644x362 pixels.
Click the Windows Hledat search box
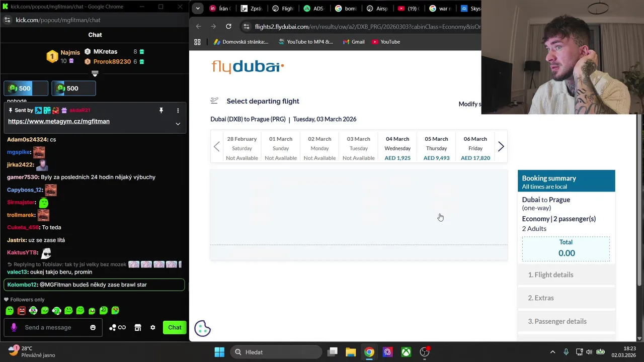coord(276,352)
